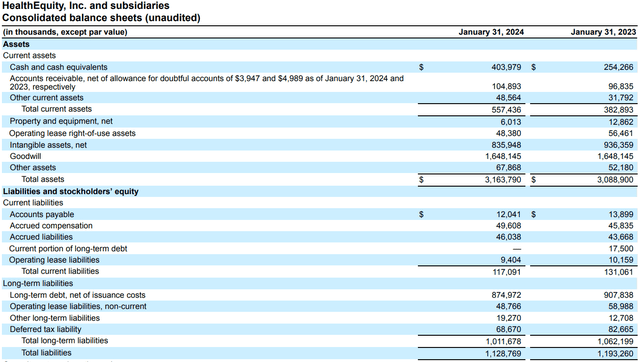
Task: Click the receivables value 96,835
Action: coord(621,87)
